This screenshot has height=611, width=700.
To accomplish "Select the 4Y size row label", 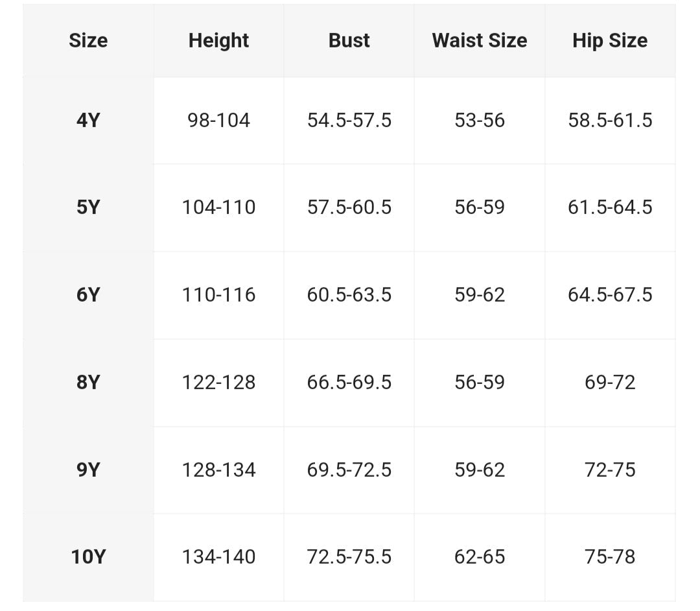I will click(x=88, y=120).
